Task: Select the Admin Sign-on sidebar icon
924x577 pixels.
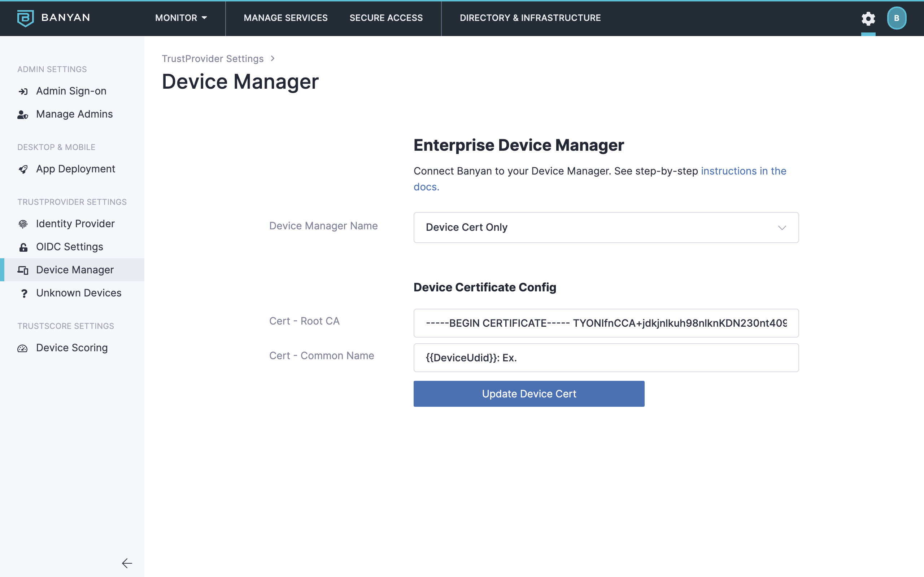Action: 23,91
